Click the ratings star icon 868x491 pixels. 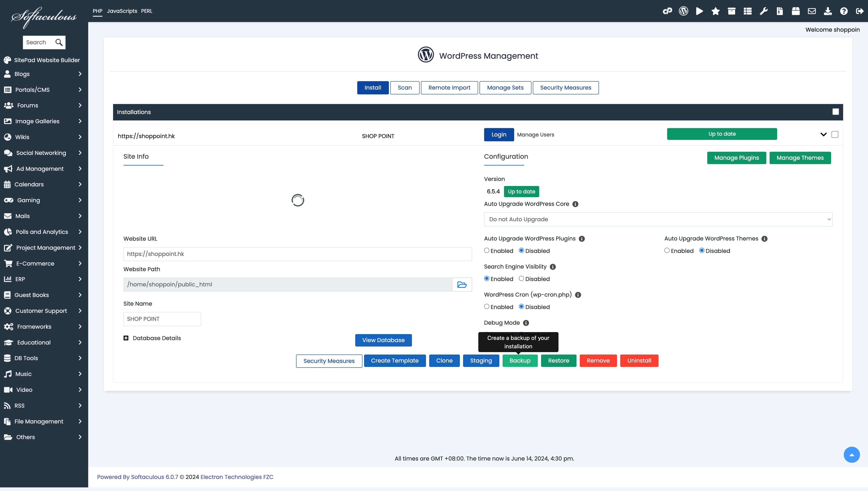(x=715, y=11)
